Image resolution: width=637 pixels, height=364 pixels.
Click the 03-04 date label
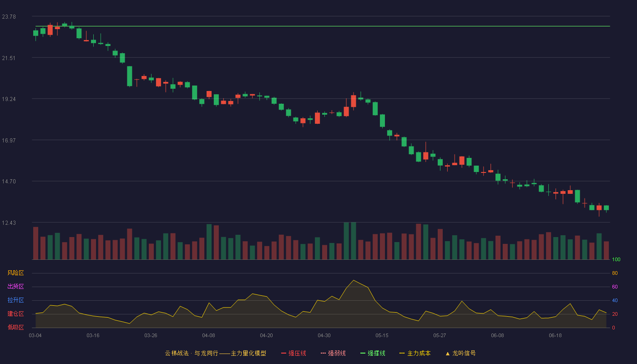[35, 335]
